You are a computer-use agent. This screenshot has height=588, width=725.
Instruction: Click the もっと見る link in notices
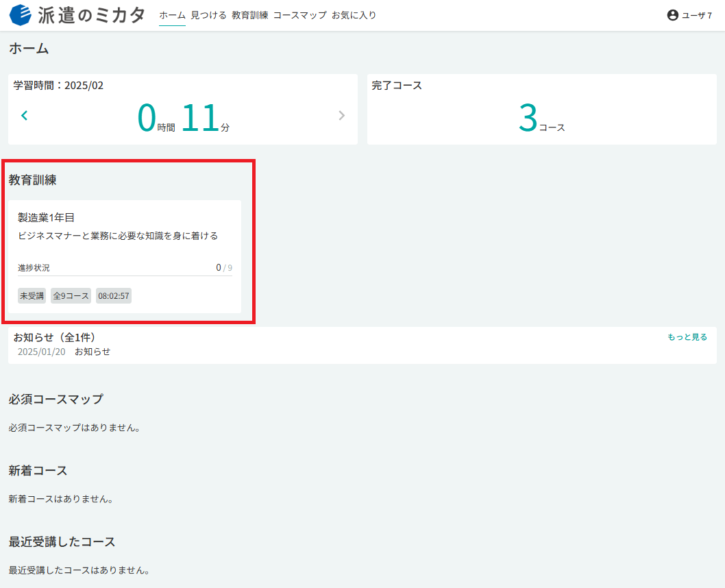[x=687, y=337]
